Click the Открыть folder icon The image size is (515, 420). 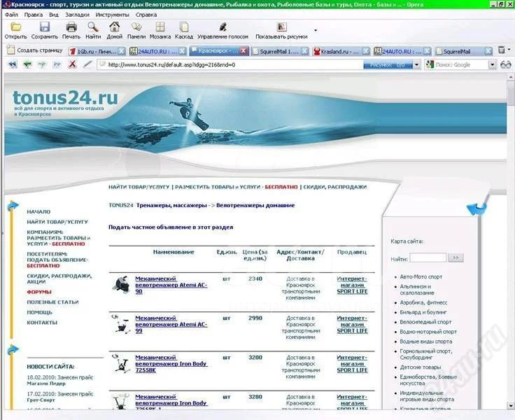coord(16,27)
